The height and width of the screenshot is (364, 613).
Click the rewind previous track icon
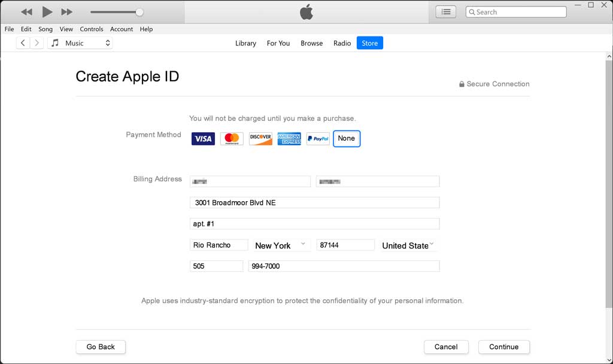click(26, 12)
